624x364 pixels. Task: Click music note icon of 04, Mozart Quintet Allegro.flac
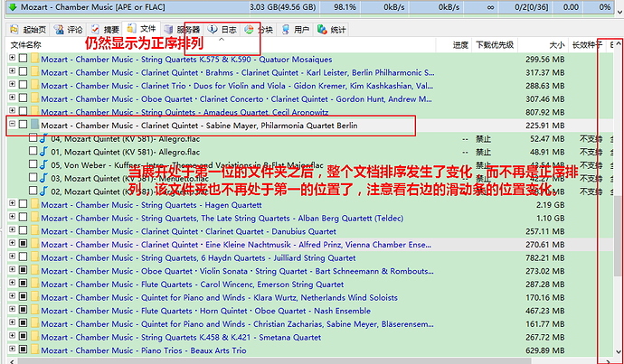coord(43,138)
